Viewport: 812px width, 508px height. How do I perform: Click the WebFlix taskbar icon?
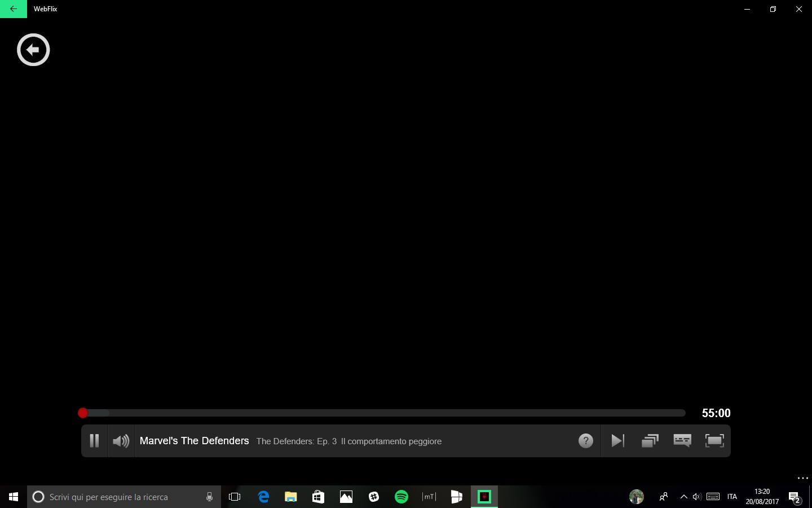click(x=484, y=497)
